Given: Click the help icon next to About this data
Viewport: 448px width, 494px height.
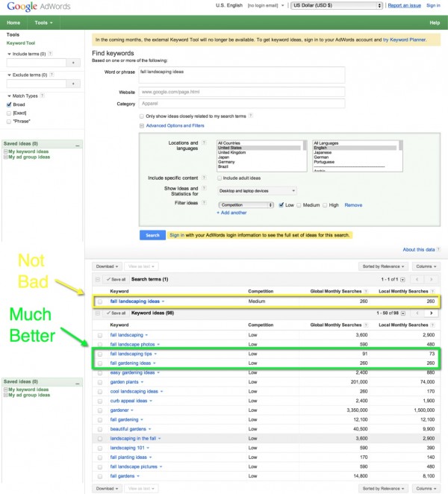Looking at the screenshot, I should point(438,249).
